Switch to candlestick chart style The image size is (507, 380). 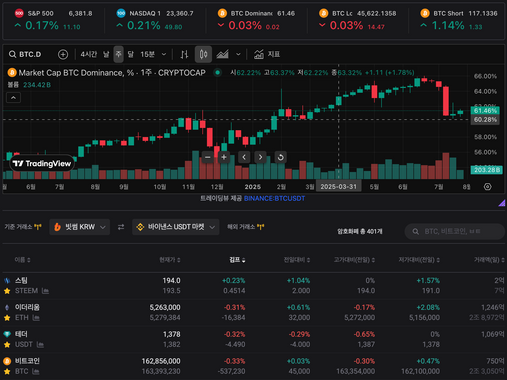[x=203, y=54]
